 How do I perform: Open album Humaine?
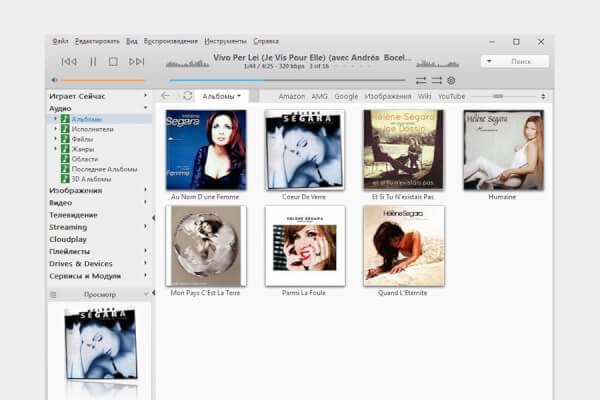coord(503,150)
